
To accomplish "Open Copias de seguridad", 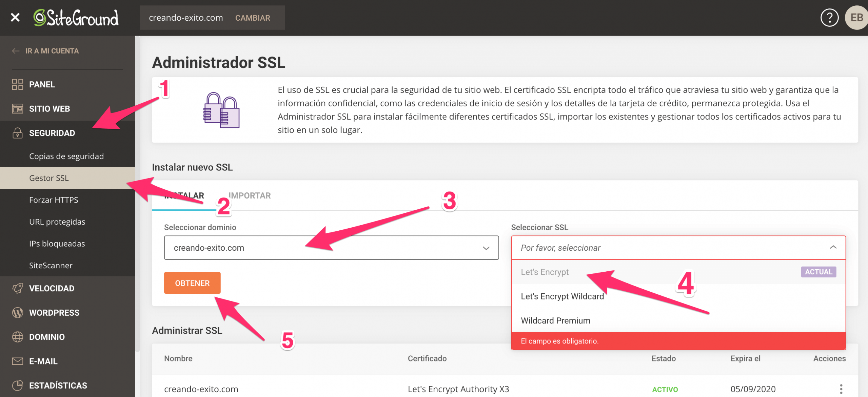I will point(66,156).
